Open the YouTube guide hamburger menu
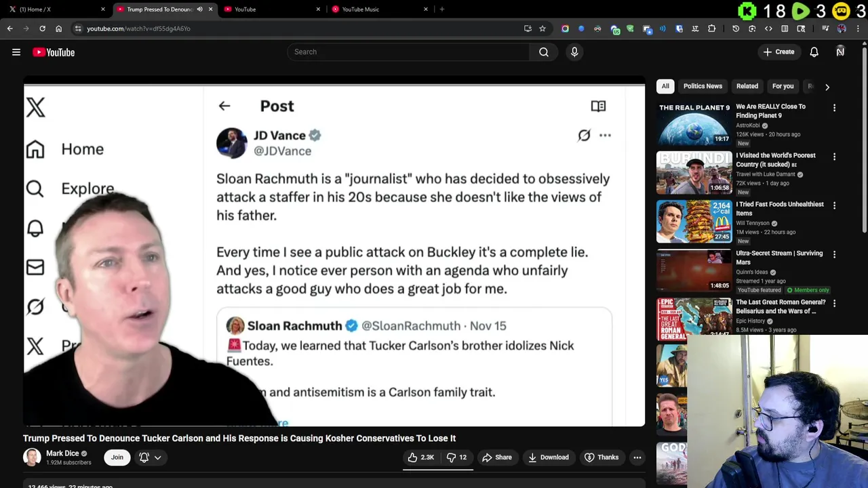 tap(16, 52)
